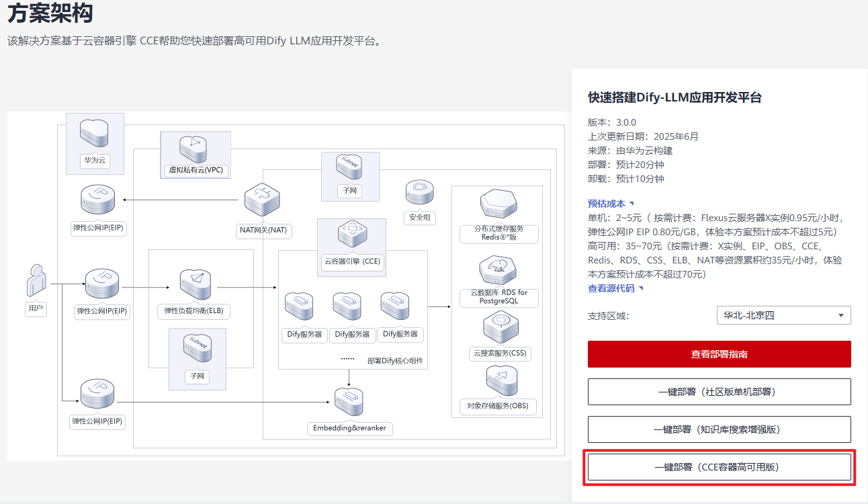Image resolution: width=868 pixels, height=504 pixels.
Task: Click the 上次更新日期：2025年6月 text
Action: click(644, 136)
